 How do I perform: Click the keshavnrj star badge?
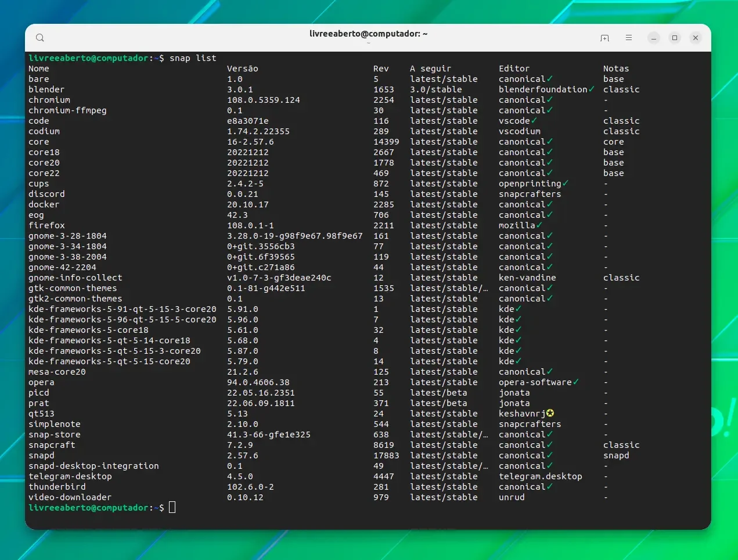550,413
